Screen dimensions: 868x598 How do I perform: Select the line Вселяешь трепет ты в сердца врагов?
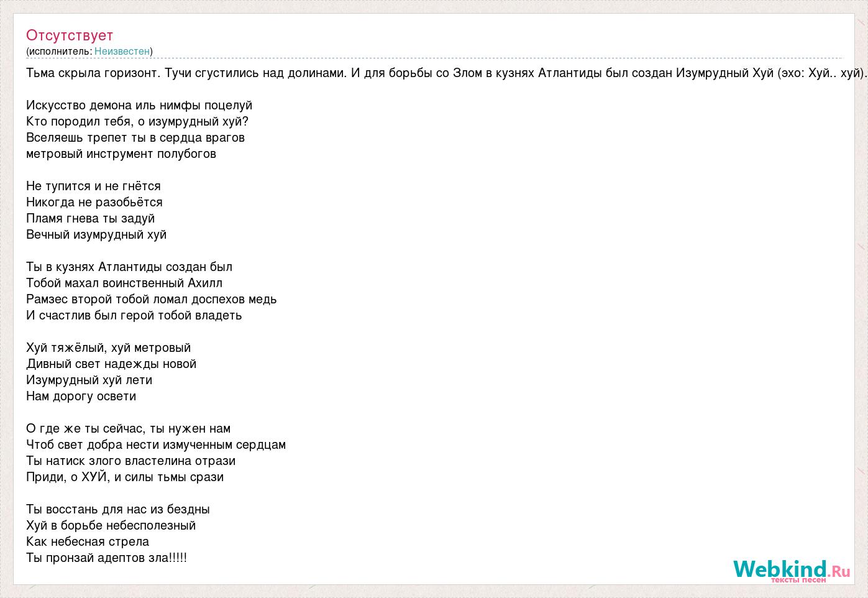click(x=135, y=137)
